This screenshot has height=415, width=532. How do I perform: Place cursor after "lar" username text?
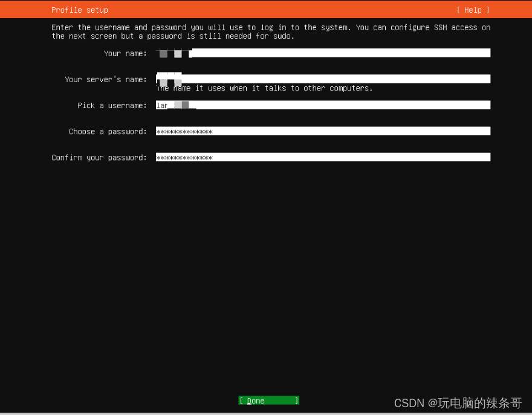(x=169, y=105)
